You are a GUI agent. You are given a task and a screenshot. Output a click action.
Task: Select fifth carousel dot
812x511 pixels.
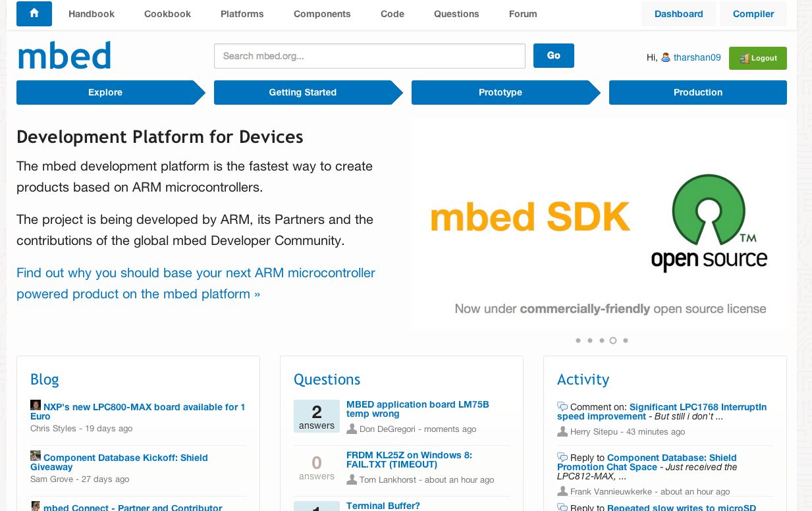click(x=626, y=340)
